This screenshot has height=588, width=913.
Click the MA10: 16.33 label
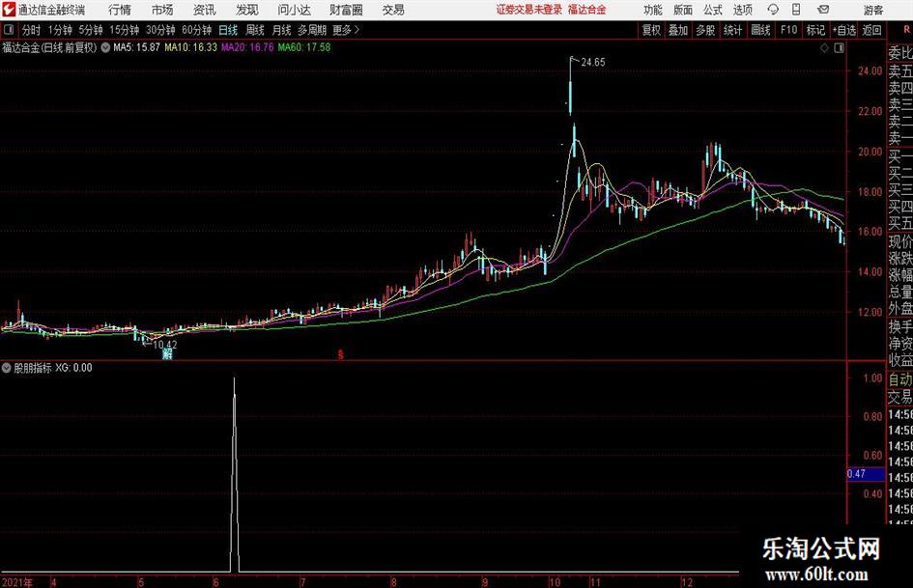tap(190, 47)
